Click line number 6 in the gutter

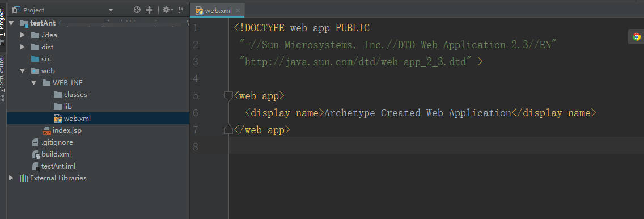(196, 112)
